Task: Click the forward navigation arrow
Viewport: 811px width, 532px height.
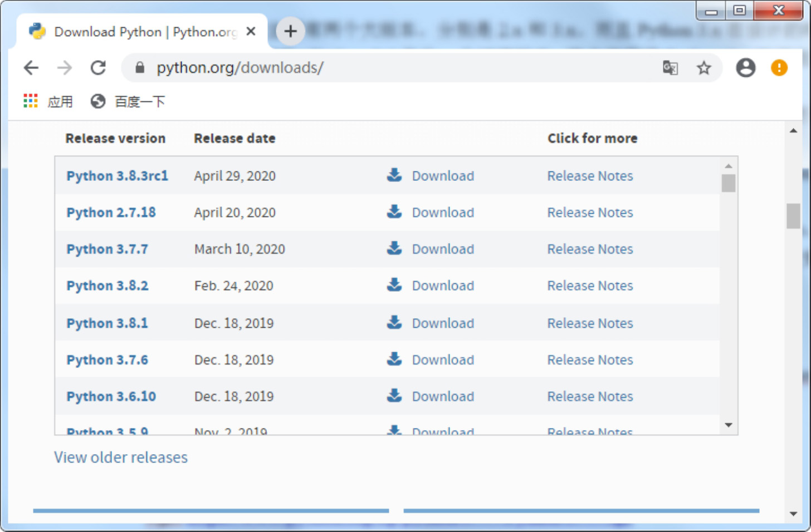Action: click(x=65, y=68)
